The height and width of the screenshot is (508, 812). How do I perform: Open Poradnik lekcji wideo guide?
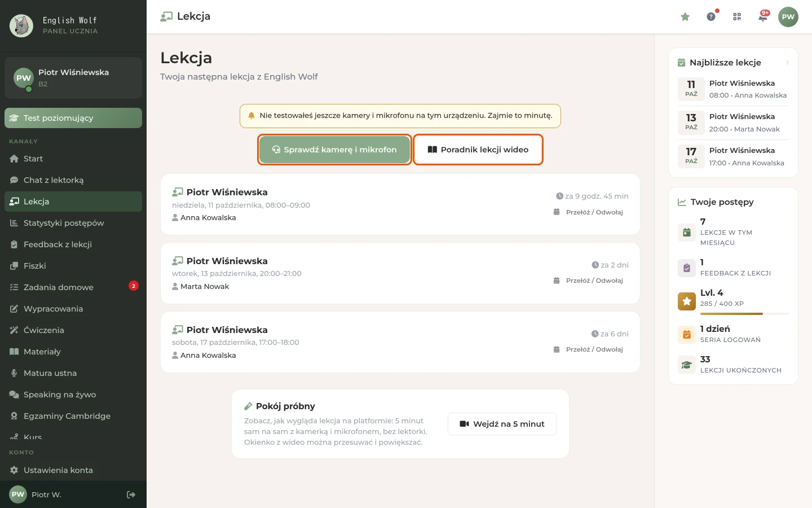pos(478,150)
